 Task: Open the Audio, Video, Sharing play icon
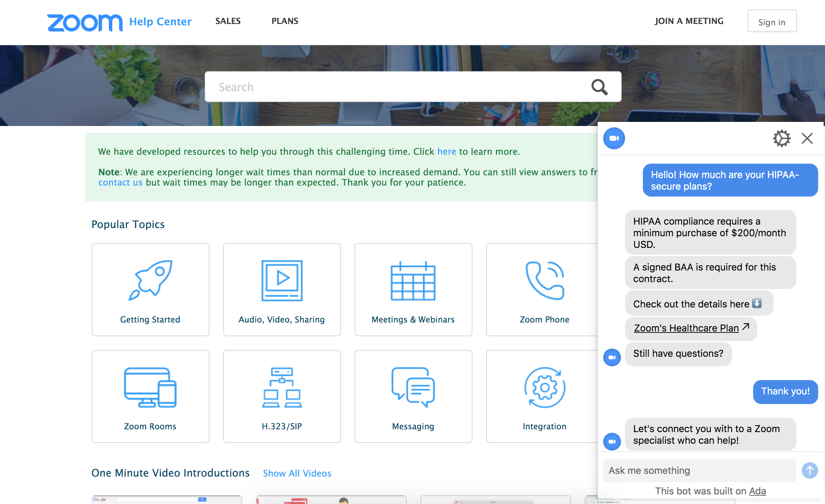click(x=282, y=280)
